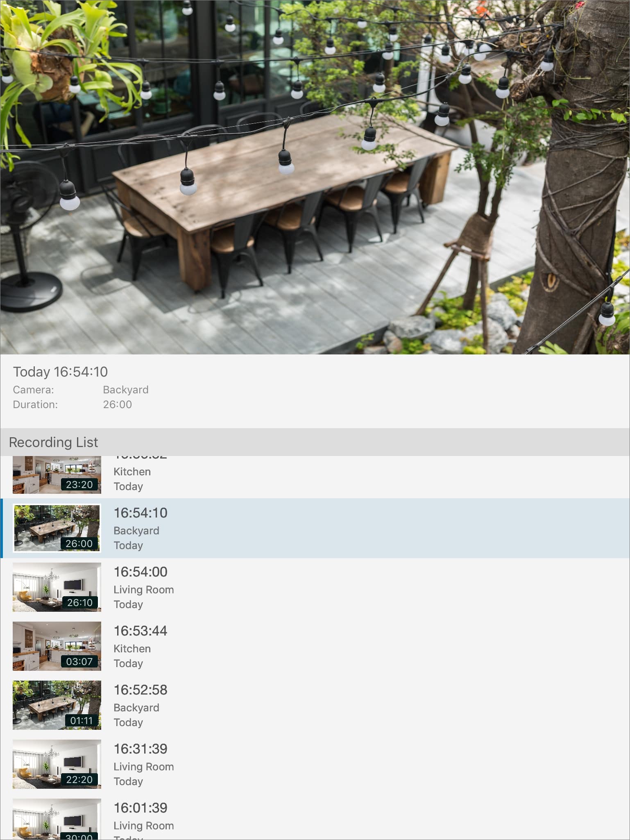Open the Backyard 01:11 recording thumbnail
Image resolution: width=630 pixels, height=840 pixels.
(x=57, y=705)
